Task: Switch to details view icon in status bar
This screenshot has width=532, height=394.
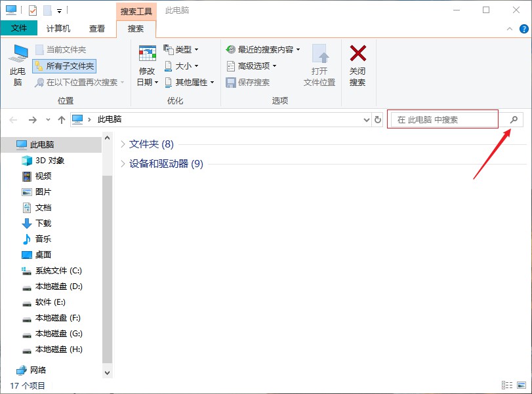Action: tap(507, 385)
